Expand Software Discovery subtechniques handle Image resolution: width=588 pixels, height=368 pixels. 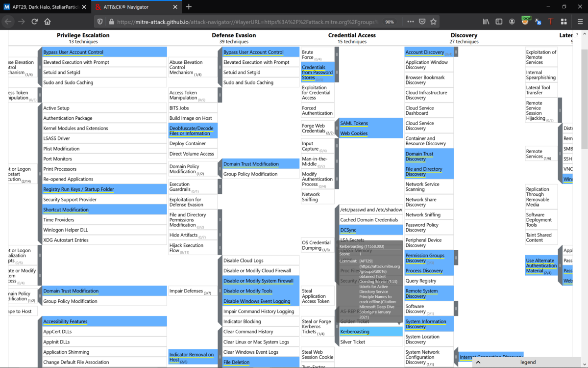(456, 309)
